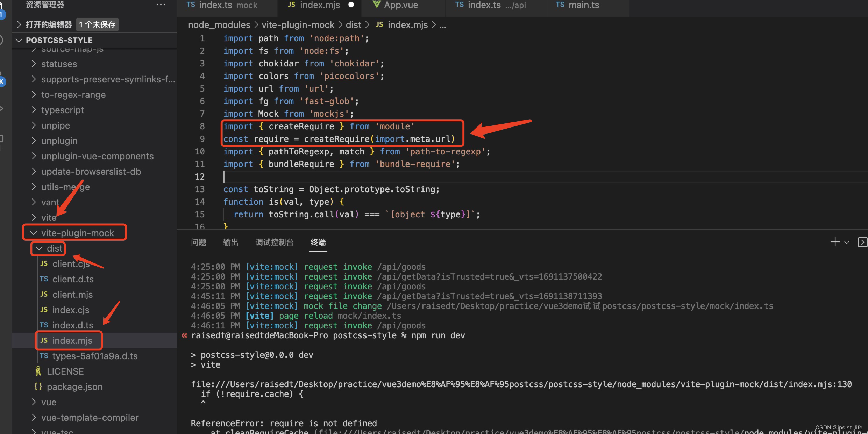Click the TS icon on the main.ts tab
The width and height of the screenshot is (868, 434).
pos(560,5)
